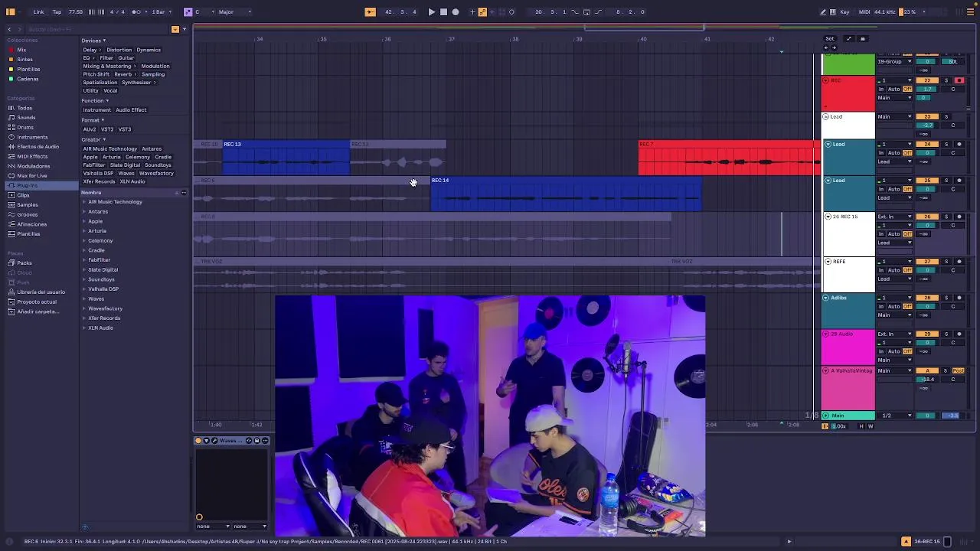
Task: Open input type Ext. In dropdown on 26 REC 15
Action: 894,217
